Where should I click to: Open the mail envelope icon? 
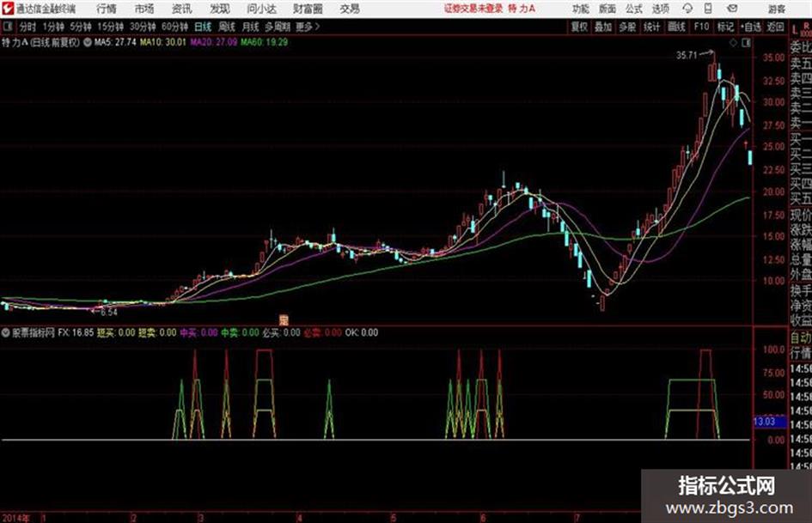coord(732,9)
